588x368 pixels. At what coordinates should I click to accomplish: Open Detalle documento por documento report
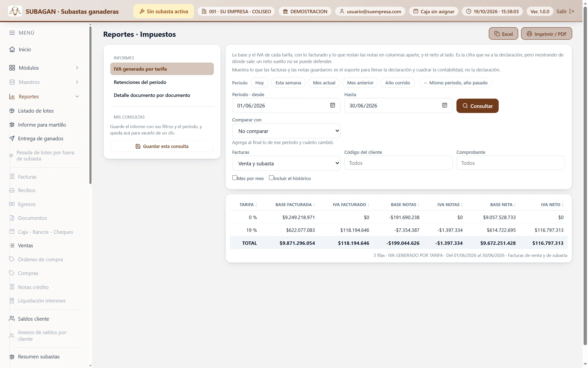click(162, 95)
